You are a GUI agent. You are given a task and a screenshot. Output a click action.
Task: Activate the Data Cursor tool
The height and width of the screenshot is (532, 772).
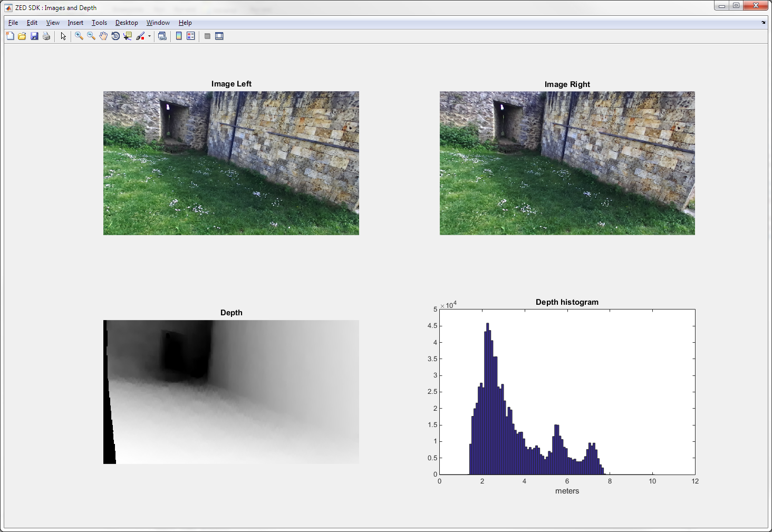128,36
